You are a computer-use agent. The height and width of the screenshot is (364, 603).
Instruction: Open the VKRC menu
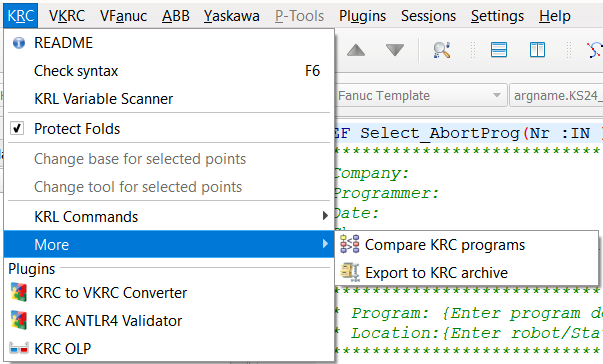67,16
